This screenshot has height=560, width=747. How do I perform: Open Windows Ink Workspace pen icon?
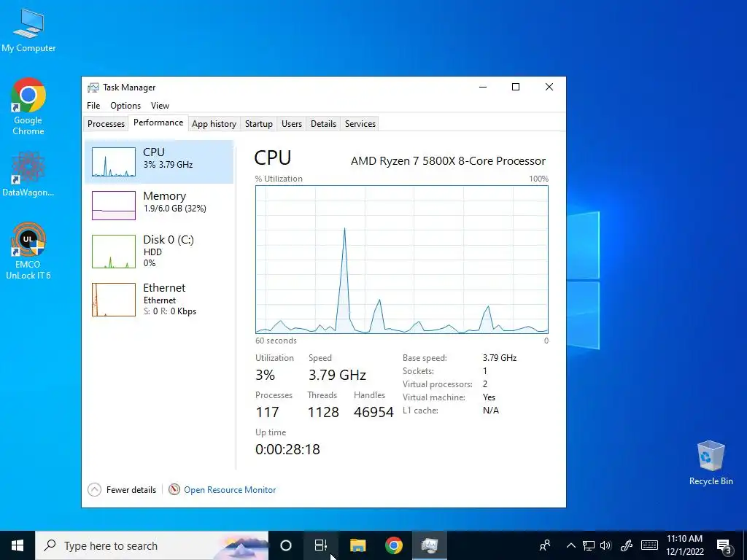pos(627,545)
